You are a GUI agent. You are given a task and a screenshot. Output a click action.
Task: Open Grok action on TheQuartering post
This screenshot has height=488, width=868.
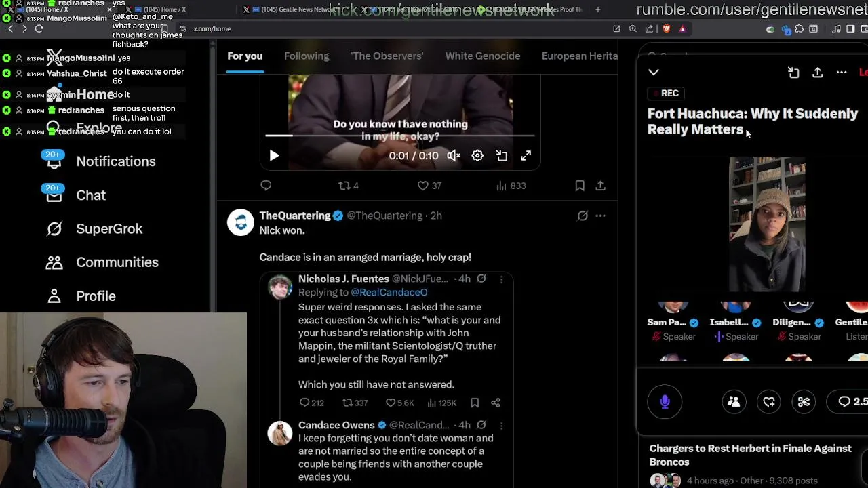pos(583,216)
